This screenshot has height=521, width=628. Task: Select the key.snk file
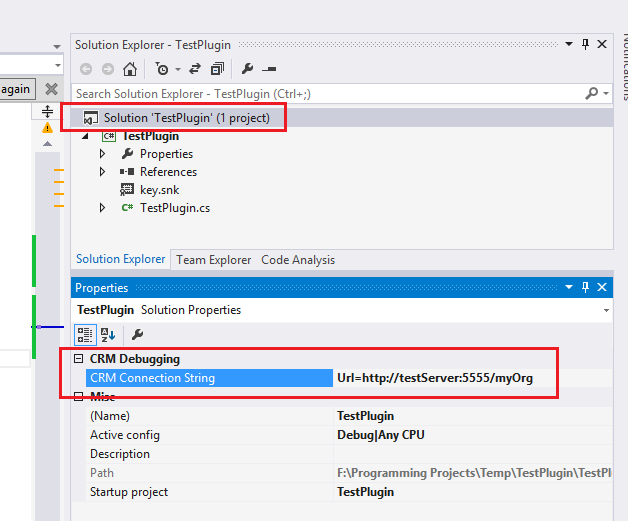(x=159, y=190)
